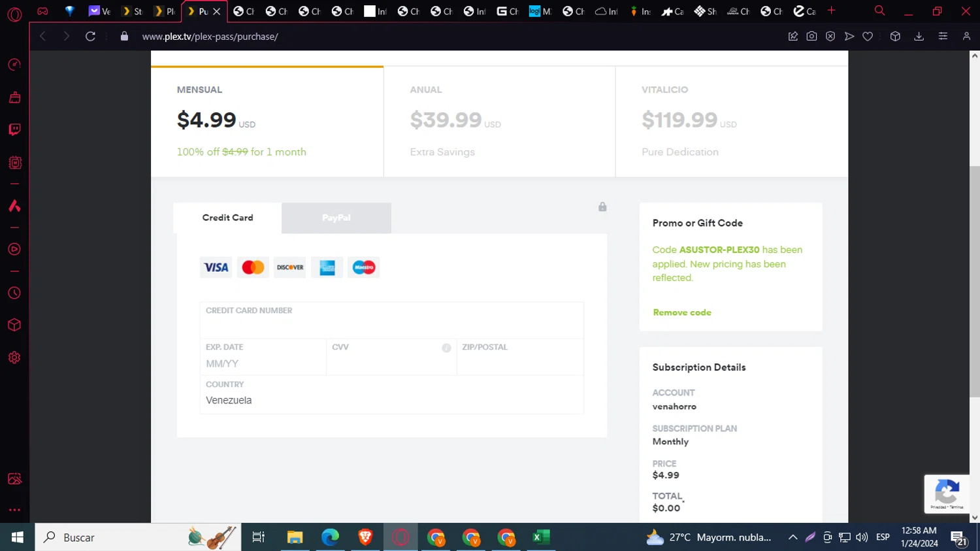This screenshot has height=551, width=980.
Task: Reload the current page
Action: point(90,37)
